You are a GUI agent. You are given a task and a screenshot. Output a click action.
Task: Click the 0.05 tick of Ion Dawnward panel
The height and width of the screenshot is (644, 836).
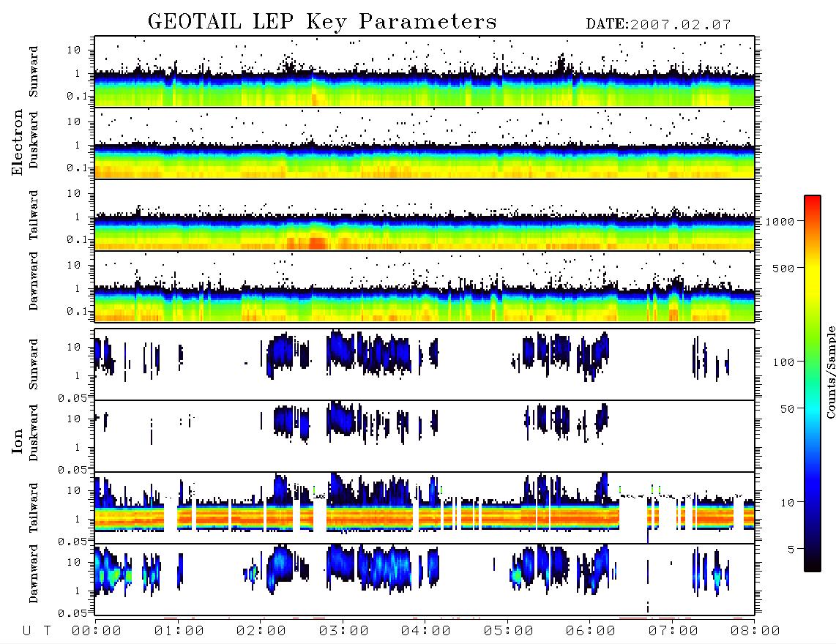72,613
